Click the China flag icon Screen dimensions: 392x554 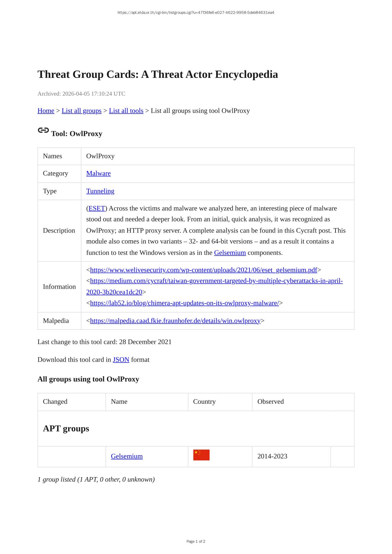pos(201,455)
